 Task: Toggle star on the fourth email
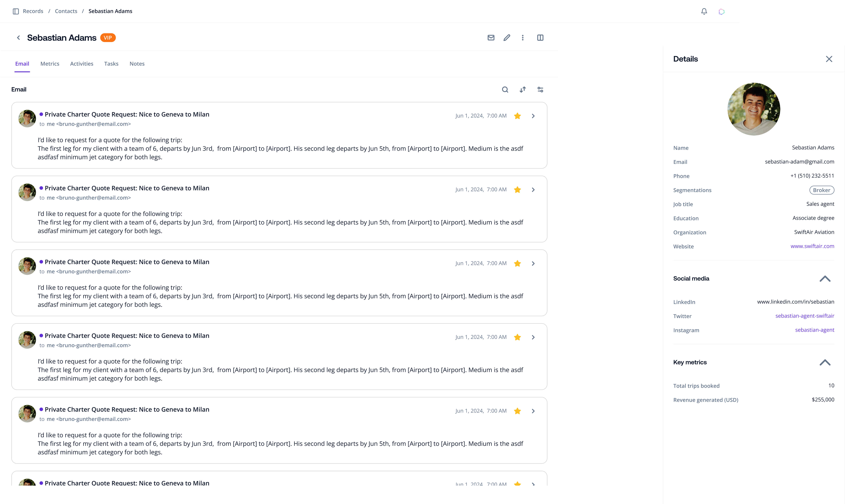[x=517, y=337]
